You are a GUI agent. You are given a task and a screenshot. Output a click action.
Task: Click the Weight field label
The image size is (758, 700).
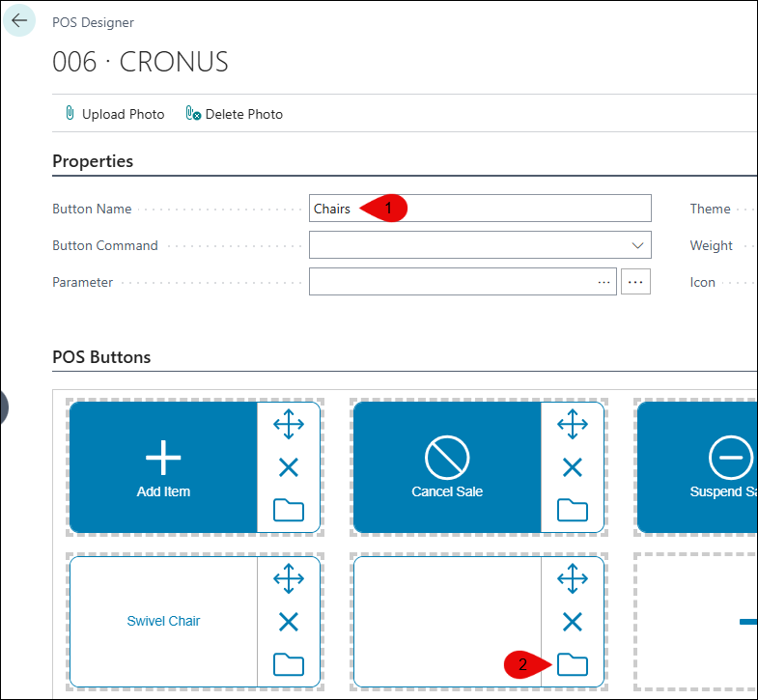point(711,245)
